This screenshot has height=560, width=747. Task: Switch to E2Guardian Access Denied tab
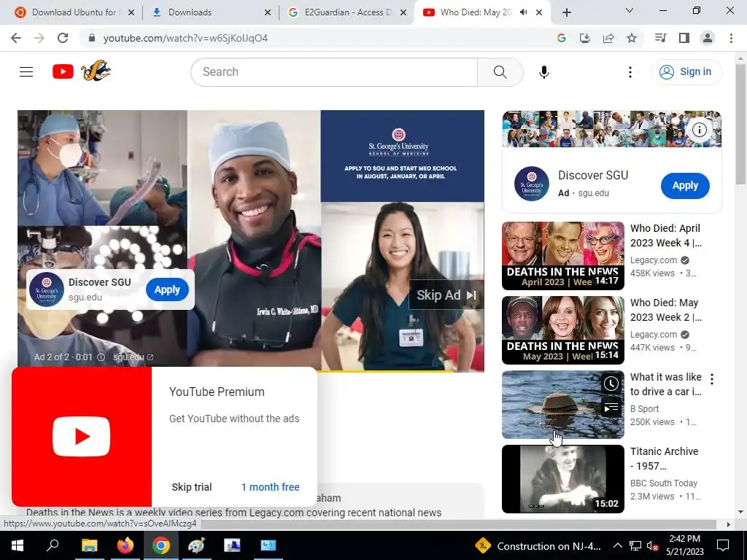coord(340,12)
